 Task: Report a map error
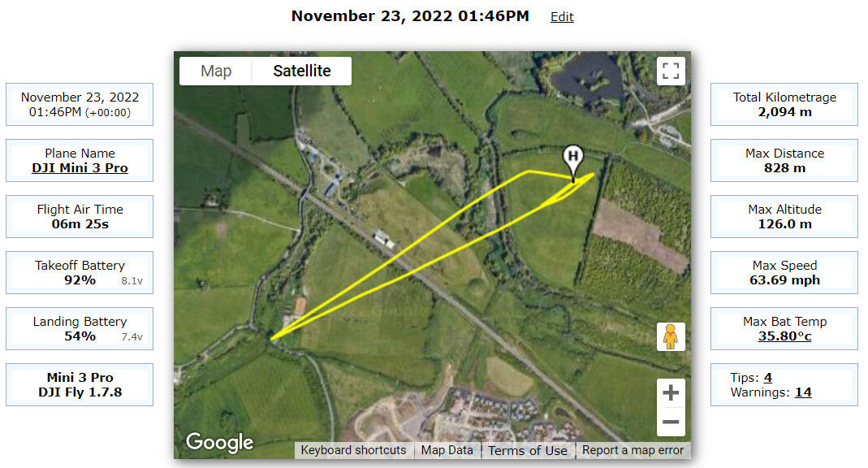(633, 450)
